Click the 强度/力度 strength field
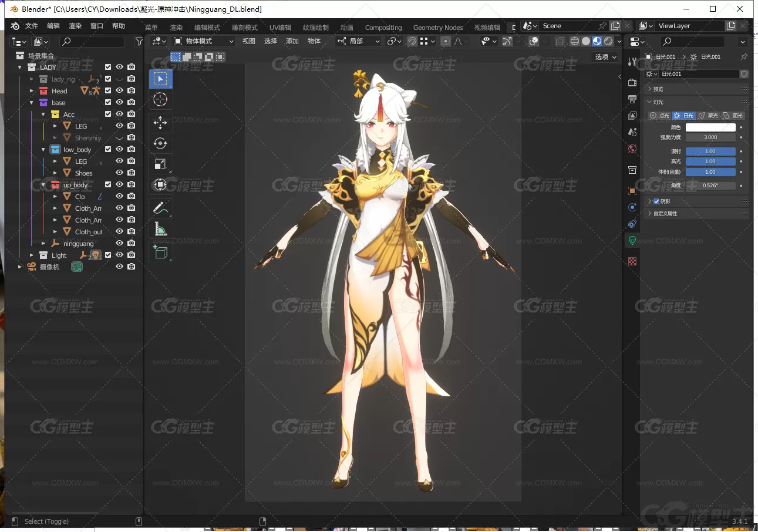 pos(710,137)
